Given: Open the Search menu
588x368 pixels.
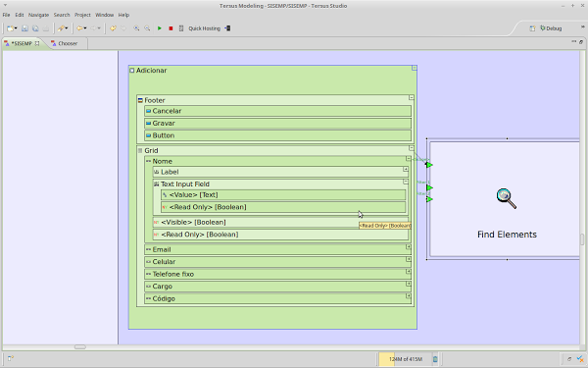Looking at the screenshot, I should pyautogui.click(x=62, y=15).
